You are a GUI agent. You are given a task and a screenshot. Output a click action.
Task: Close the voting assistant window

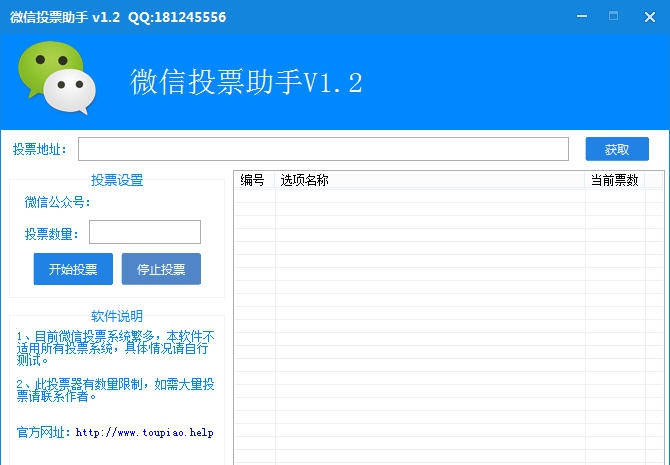(x=650, y=17)
